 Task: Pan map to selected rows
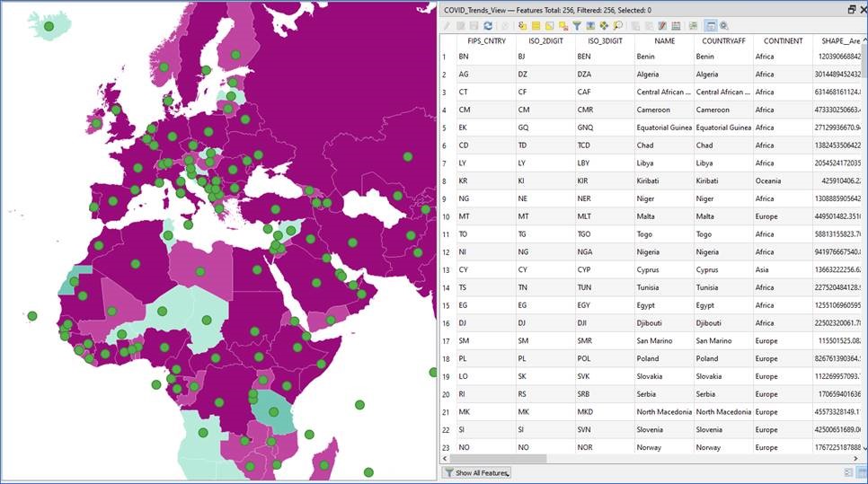(x=604, y=25)
